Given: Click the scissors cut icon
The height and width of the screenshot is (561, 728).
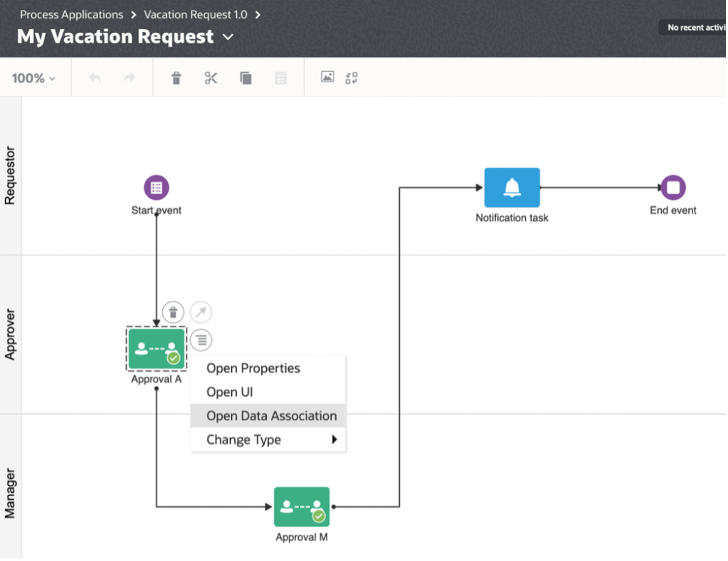Looking at the screenshot, I should coord(211,78).
